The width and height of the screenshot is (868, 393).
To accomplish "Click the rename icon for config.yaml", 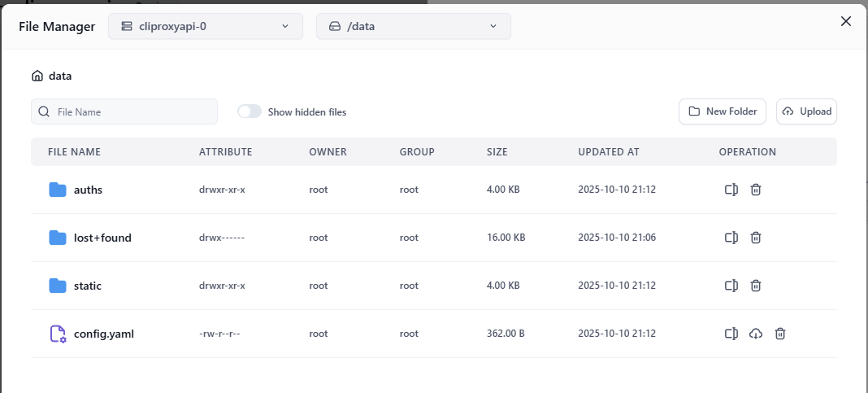I will point(731,334).
